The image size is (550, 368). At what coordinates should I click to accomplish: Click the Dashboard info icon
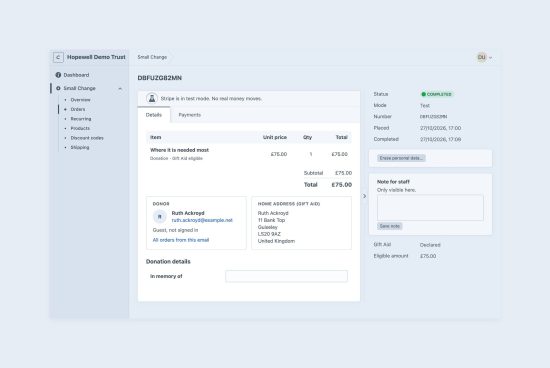point(58,75)
